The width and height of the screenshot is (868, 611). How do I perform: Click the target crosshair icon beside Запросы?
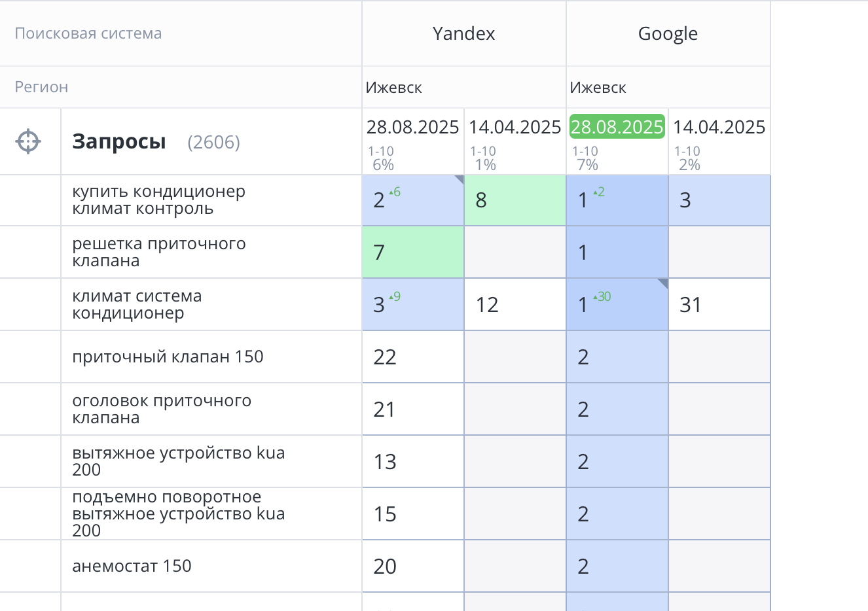pyautogui.click(x=28, y=141)
